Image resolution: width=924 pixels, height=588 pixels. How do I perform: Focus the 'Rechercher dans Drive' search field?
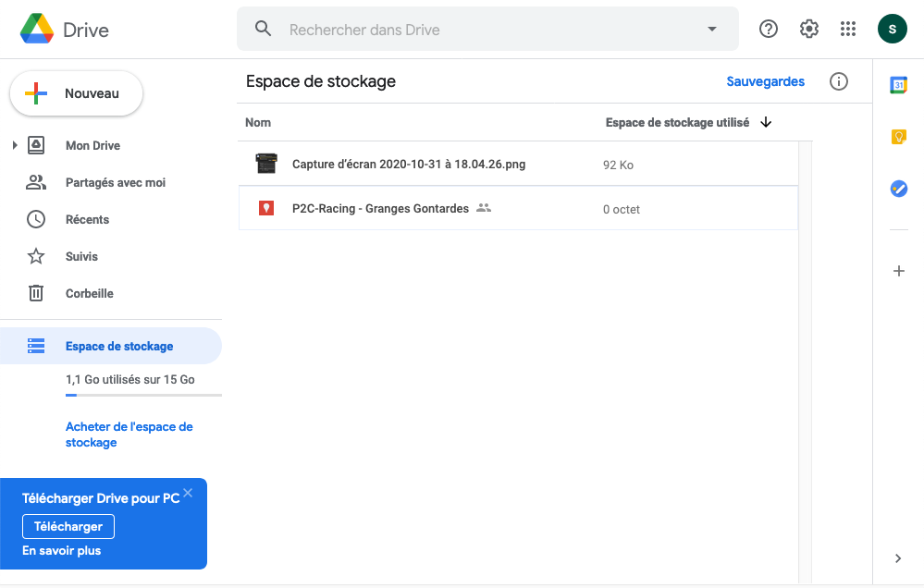487,29
